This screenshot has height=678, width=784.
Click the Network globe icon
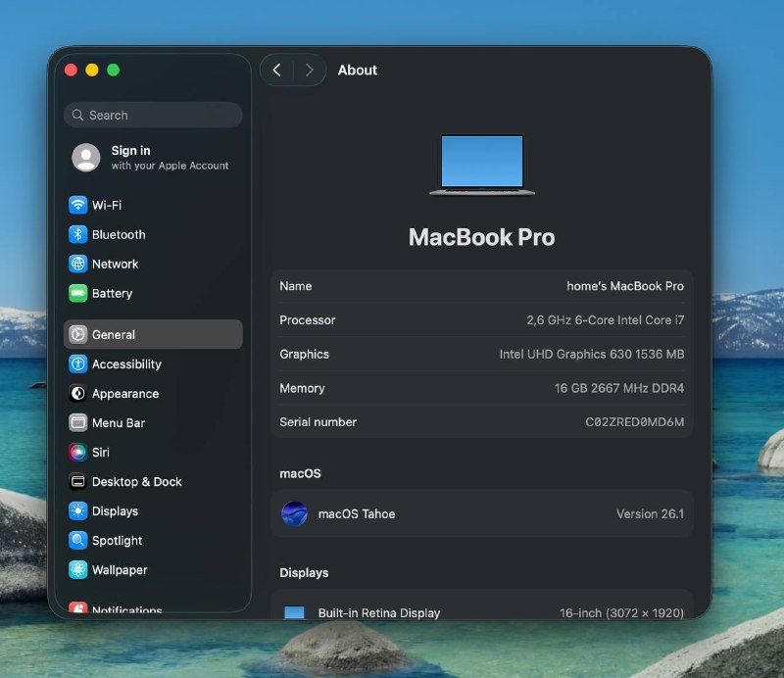pos(79,264)
